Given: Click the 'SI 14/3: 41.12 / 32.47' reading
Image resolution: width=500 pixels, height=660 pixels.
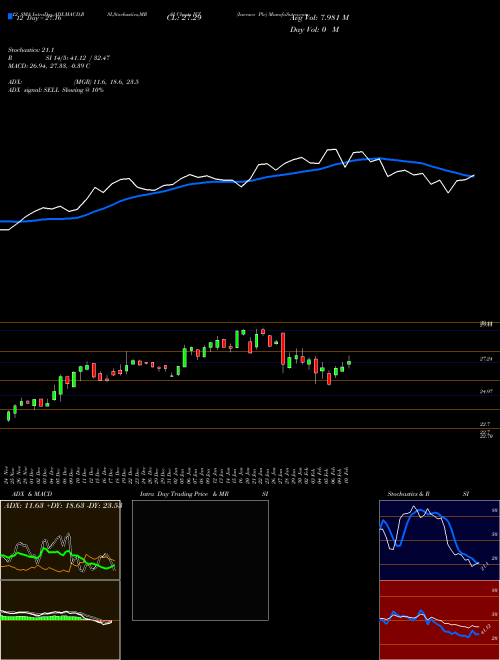Looking at the screenshot, I should tap(78, 58).
